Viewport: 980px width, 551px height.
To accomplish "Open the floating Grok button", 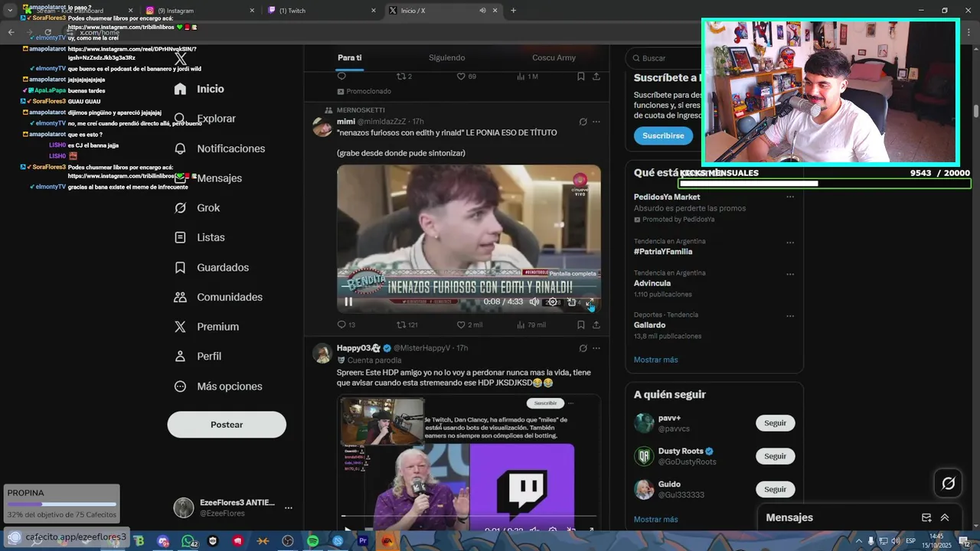I will [948, 483].
